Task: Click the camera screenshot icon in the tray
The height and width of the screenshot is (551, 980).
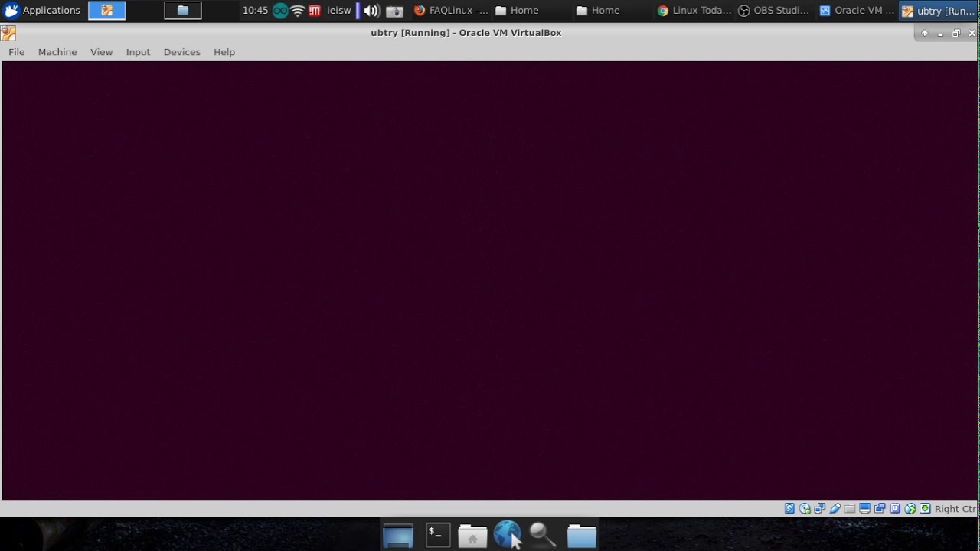Action: coord(394,11)
